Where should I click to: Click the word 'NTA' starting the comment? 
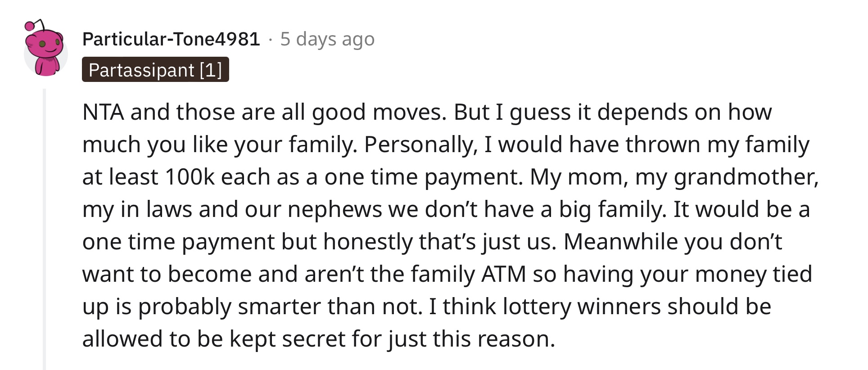pyautogui.click(x=103, y=112)
